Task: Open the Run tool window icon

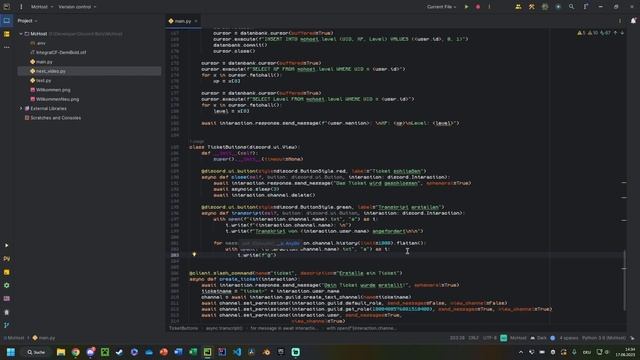Action: click(x=7, y=245)
